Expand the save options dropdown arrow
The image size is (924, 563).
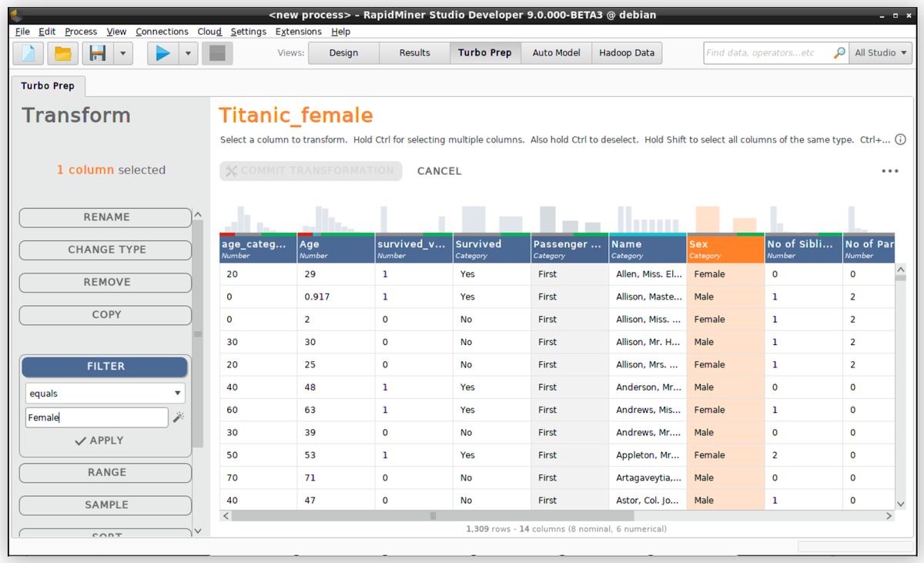[123, 53]
